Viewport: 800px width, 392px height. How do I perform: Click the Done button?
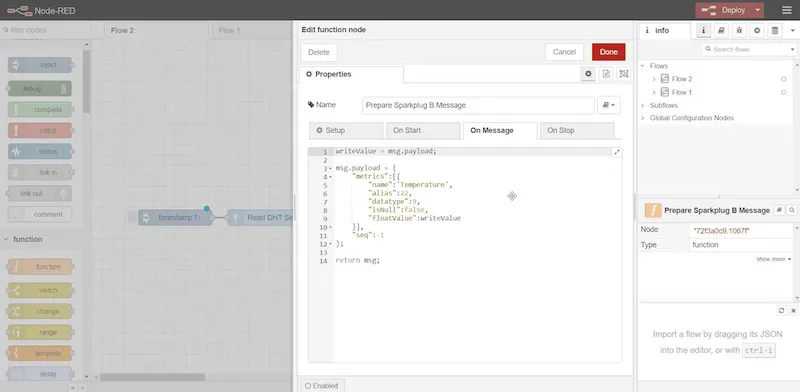click(x=608, y=52)
